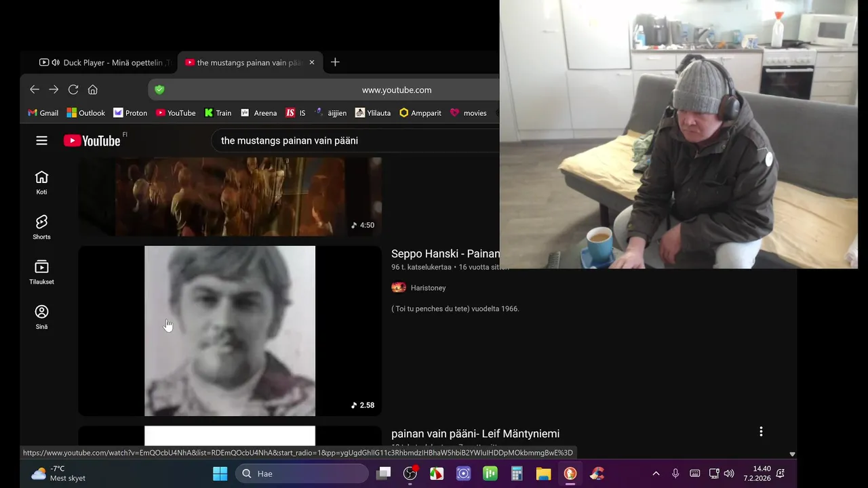Open a new browser tab
Viewport: 868px width, 488px height.
pyautogui.click(x=335, y=62)
